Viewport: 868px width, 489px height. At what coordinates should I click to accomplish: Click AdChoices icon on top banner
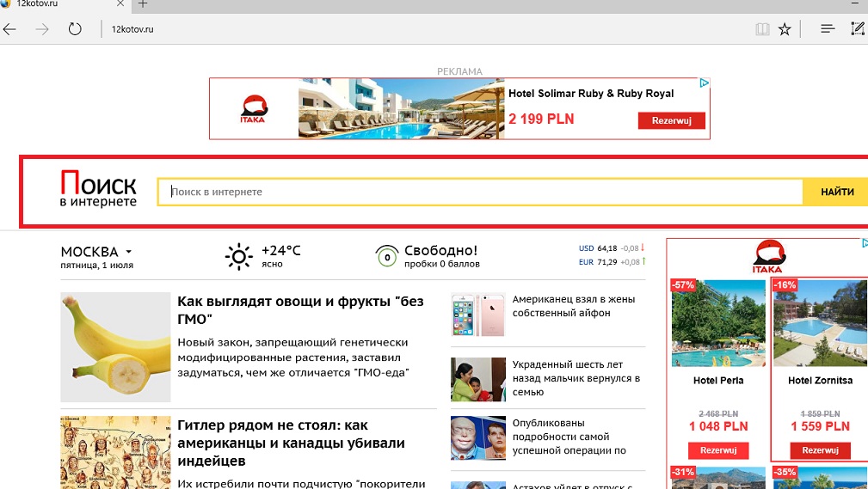click(703, 84)
